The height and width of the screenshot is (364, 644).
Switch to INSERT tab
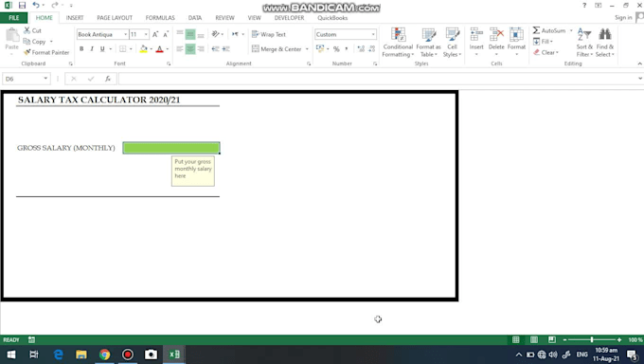[x=75, y=18]
